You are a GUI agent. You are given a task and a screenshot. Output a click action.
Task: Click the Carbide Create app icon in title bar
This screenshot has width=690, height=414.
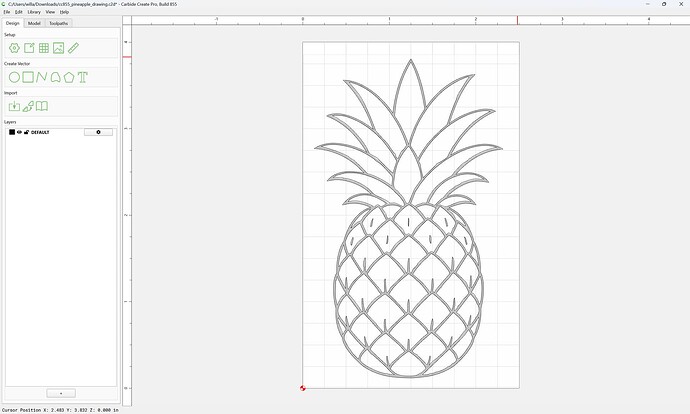coord(4,4)
